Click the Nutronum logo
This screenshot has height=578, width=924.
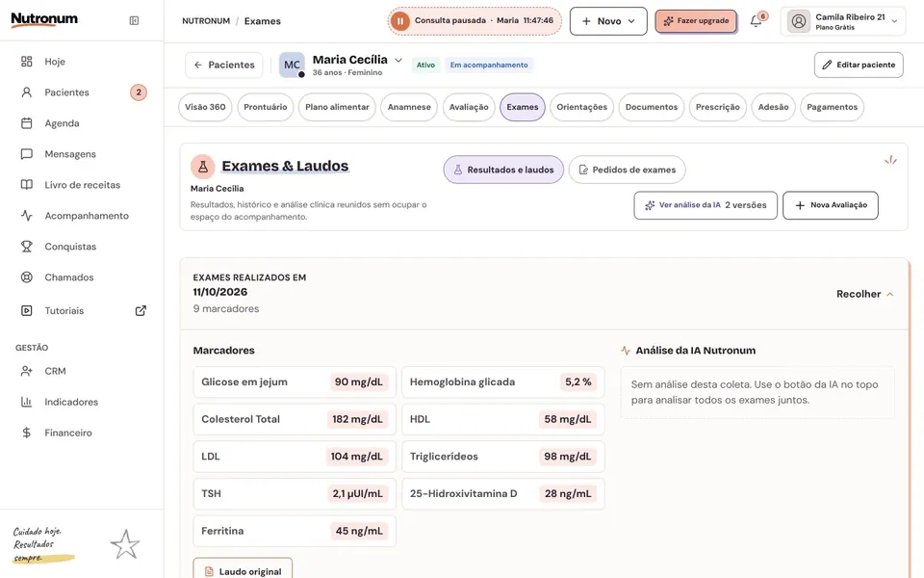coord(44,19)
